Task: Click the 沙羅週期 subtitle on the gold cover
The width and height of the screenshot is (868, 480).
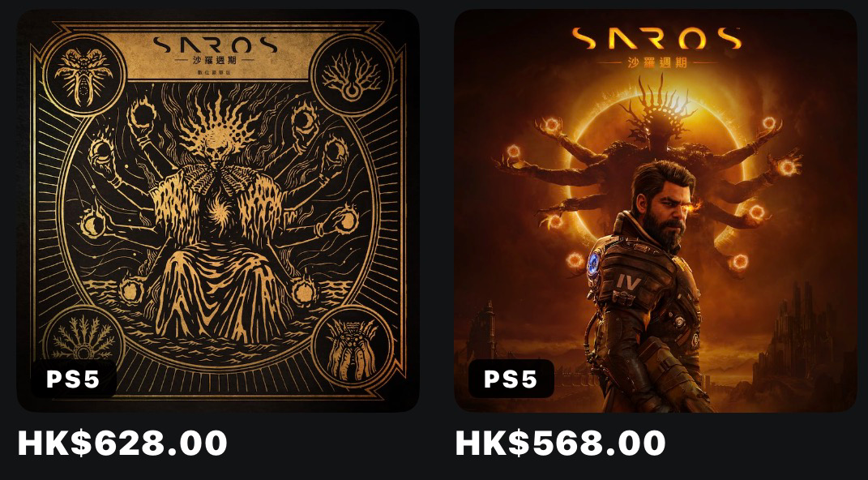Action: tap(214, 60)
